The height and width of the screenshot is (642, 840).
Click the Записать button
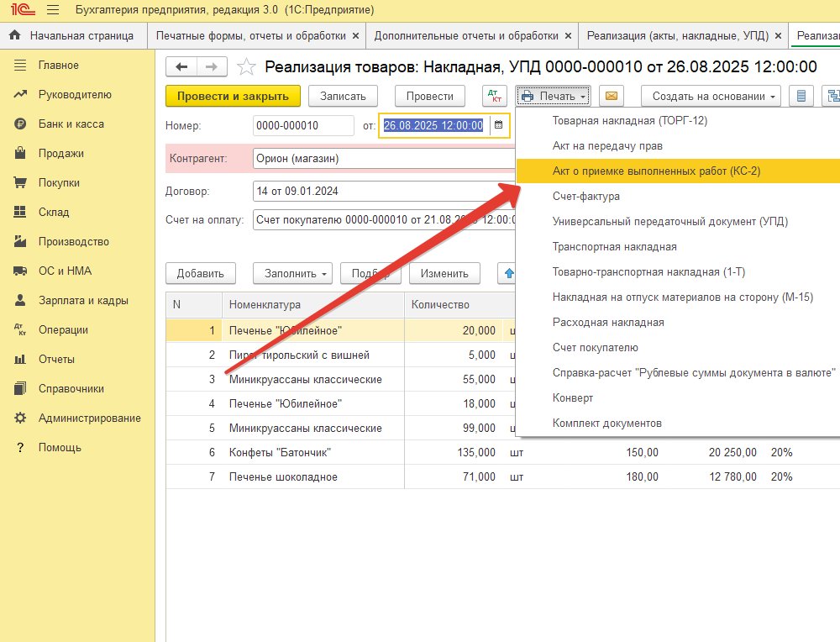pos(343,96)
